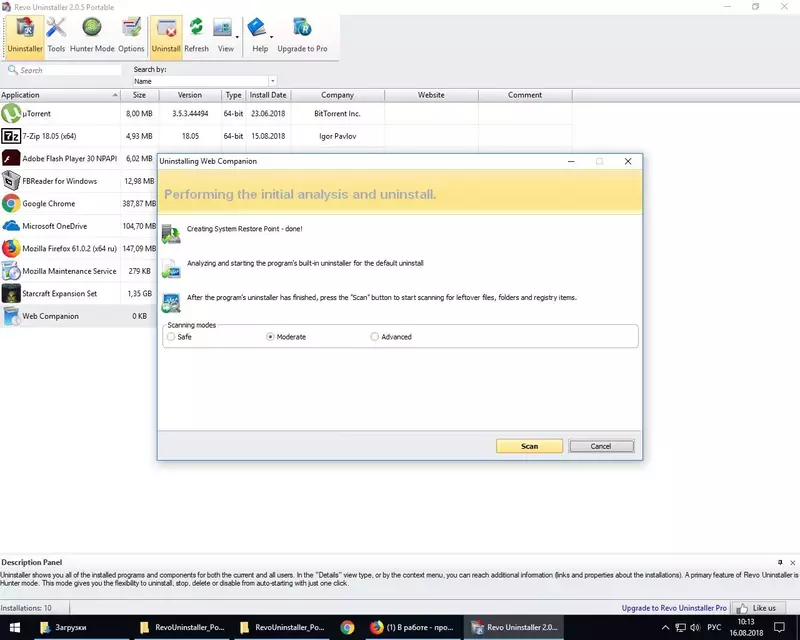Select the Microsoft OneDrive icon
Viewport: 800px width, 640px height.
coord(11,226)
